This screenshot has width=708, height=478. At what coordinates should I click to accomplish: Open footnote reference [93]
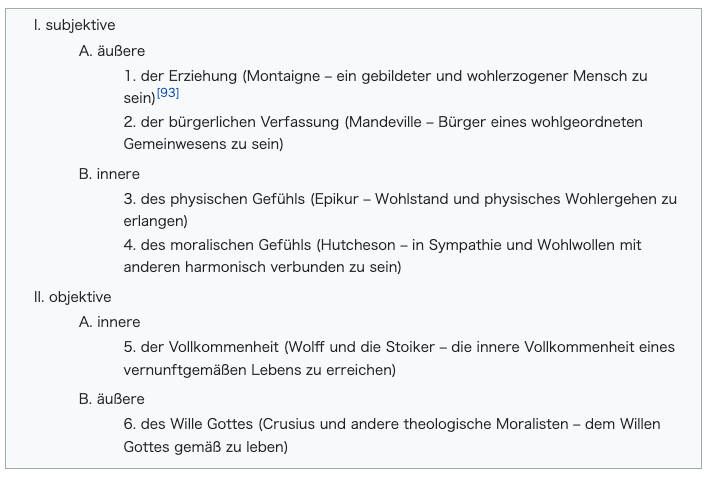click(168, 93)
